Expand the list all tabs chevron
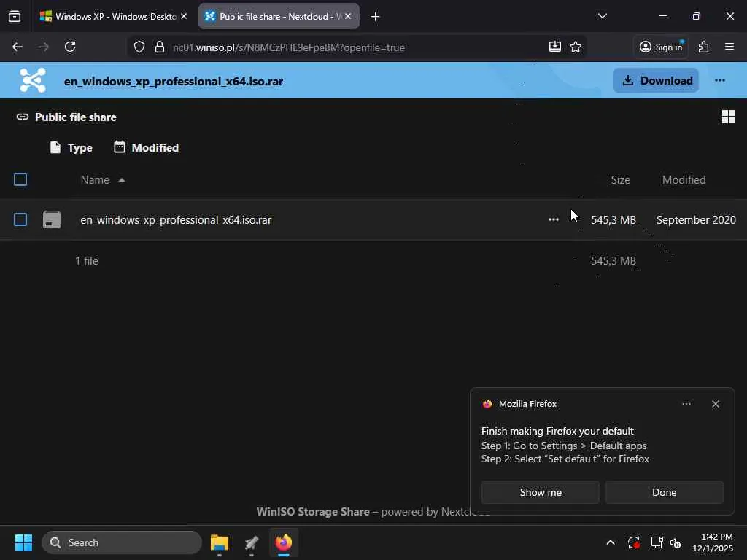Viewport: 747px width, 560px height. [x=602, y=16]
